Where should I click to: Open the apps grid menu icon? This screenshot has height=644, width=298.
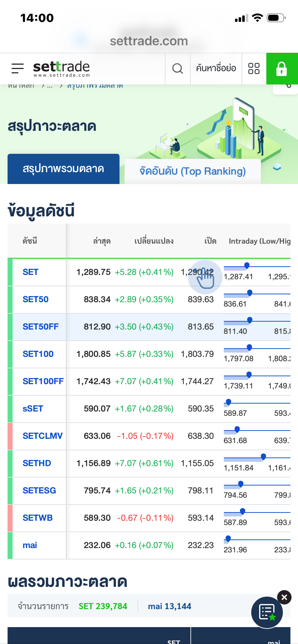254,68
